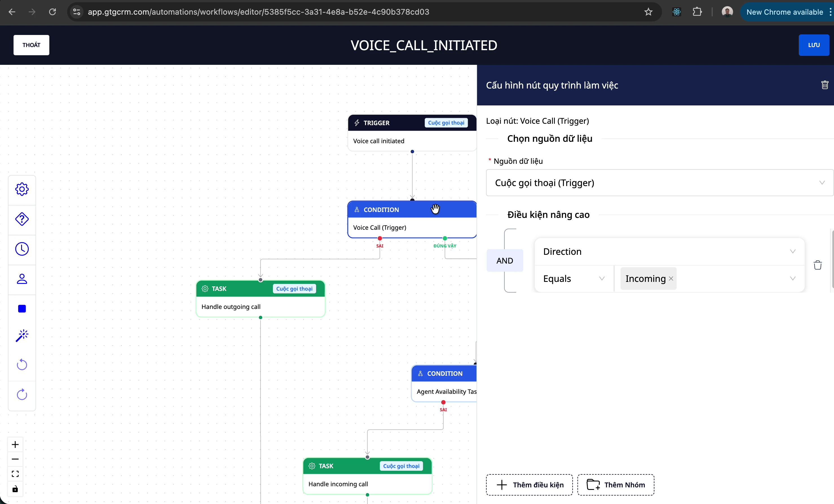Click the blue square shape swatch
Viewport: 834px width, 504px height.
22,308
